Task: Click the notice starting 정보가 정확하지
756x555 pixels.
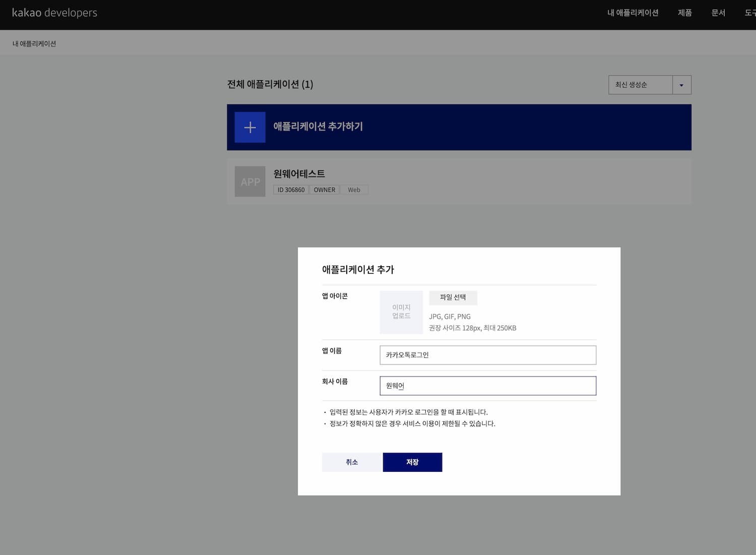Action: coord(412,423)
